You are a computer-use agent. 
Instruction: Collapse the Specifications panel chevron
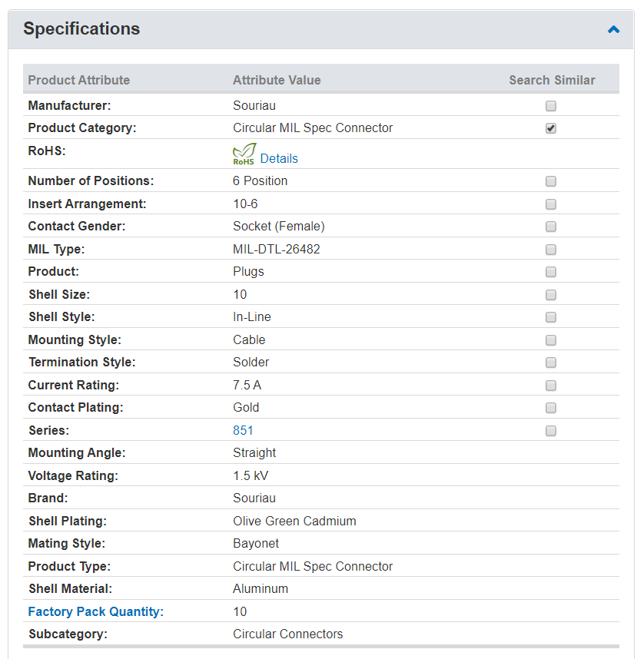pos(613,29)
